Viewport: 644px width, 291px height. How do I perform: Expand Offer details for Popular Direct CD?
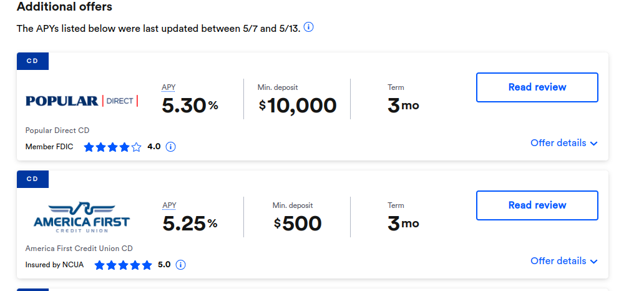pos(564,143)
